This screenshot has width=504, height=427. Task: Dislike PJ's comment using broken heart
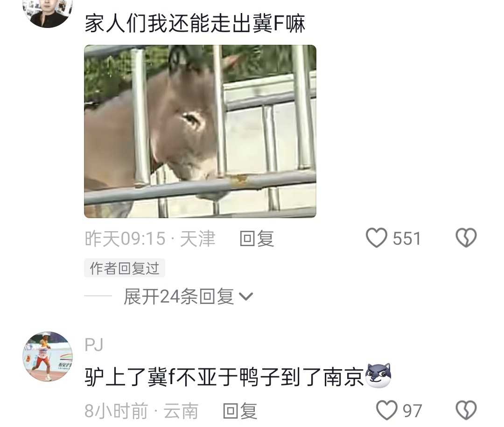point(466,410)
